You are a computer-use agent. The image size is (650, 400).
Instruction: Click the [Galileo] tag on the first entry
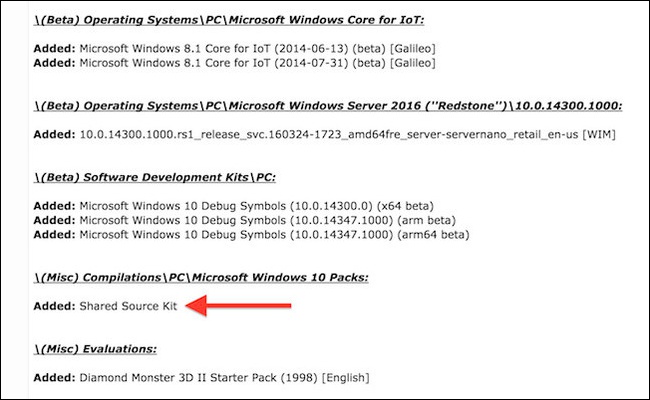pyautogui.click(x=412, y=48)
